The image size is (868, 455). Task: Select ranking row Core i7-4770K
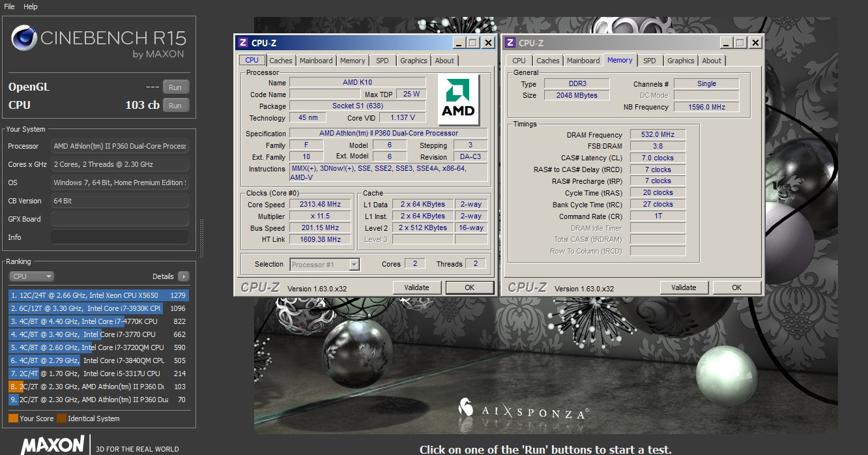(98, 321)
